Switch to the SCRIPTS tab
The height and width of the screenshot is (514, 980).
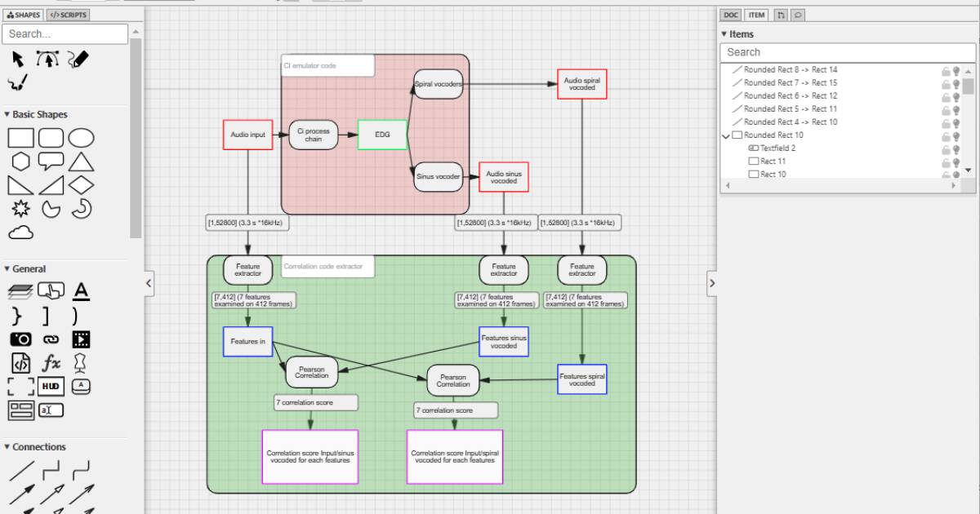coord(67,14)
